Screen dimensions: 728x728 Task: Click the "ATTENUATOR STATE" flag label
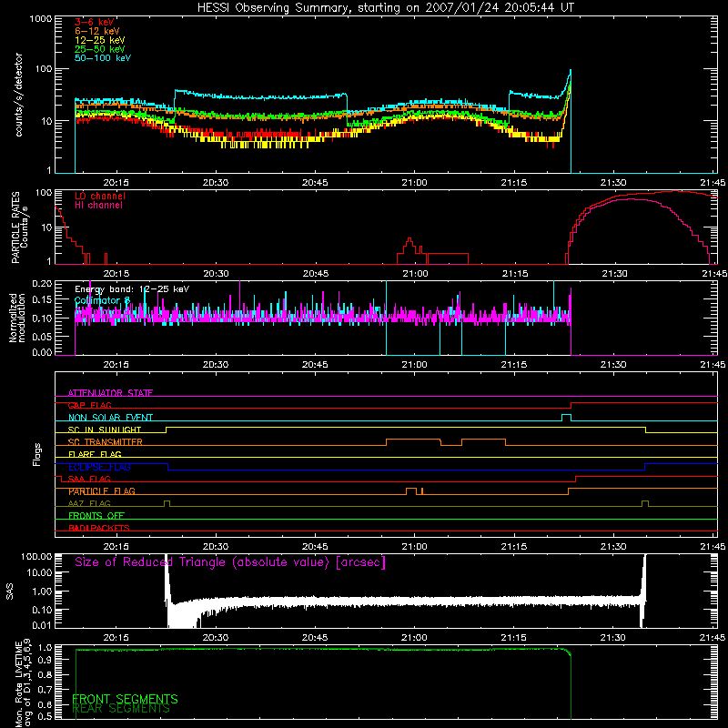pos(110,393)
